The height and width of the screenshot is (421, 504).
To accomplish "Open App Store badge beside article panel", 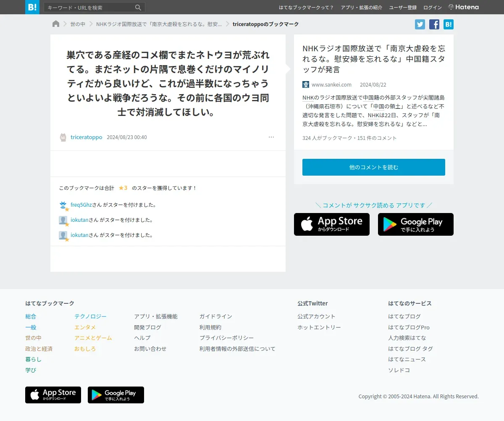I will tap(332, 224).
